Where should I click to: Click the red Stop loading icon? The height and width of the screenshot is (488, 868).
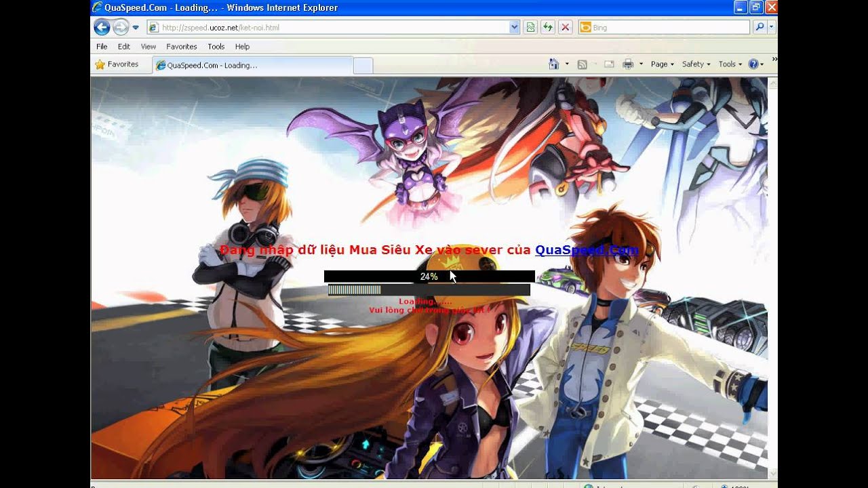coord(566,28)
